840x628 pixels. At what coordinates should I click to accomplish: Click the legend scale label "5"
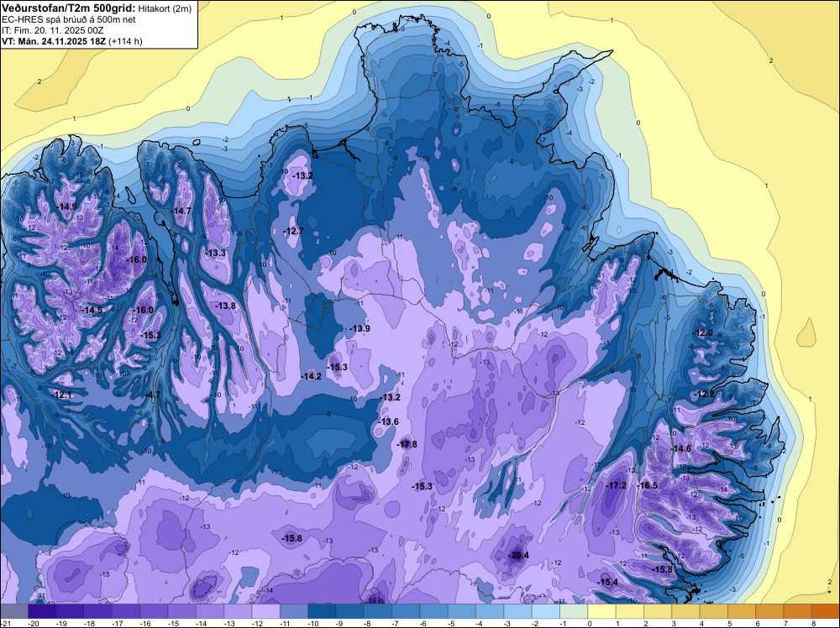coord(730,623)
